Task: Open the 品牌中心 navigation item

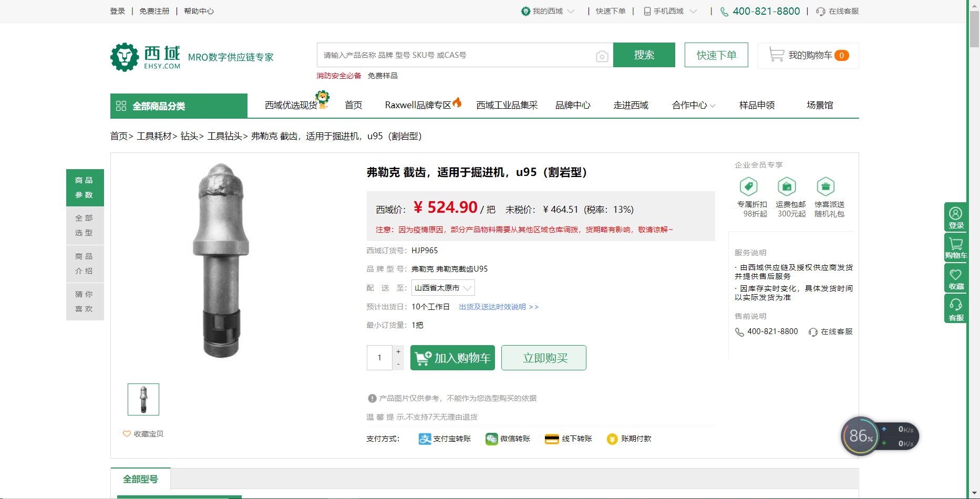Action: click(573, 105)
